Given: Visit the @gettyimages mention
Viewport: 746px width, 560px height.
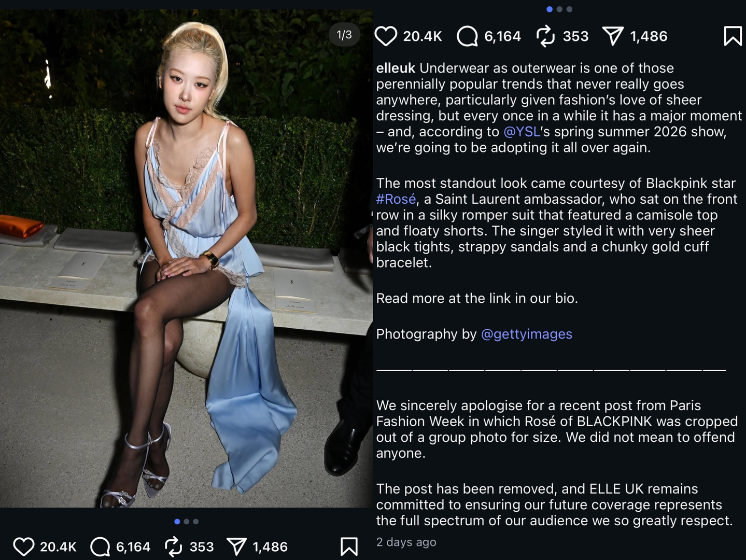Looking at the screenshot, I should click(527, 334).
